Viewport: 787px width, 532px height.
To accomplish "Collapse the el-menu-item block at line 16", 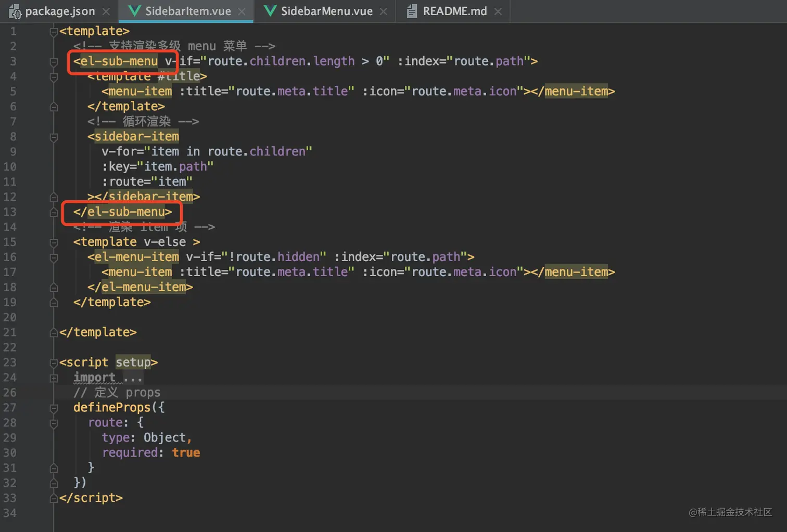I will (54, 258).
